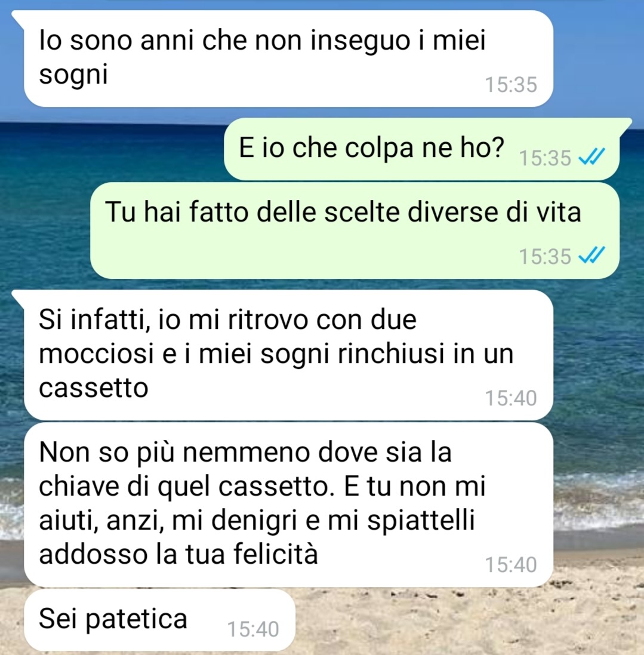Click the 15:40 time on 'Sei patetica'
The height and width of the screenshot is (655, 644).
[x=253, y=629]
